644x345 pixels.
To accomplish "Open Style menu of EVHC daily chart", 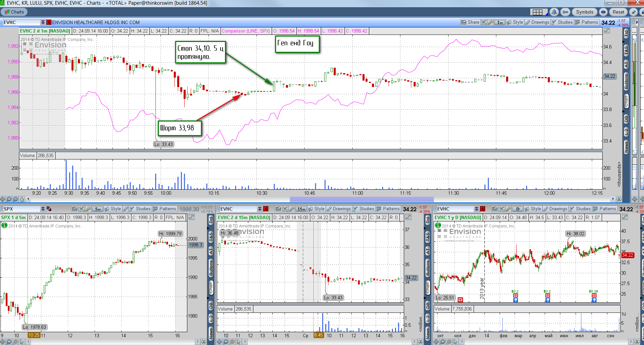I will (x=533, y=209).
